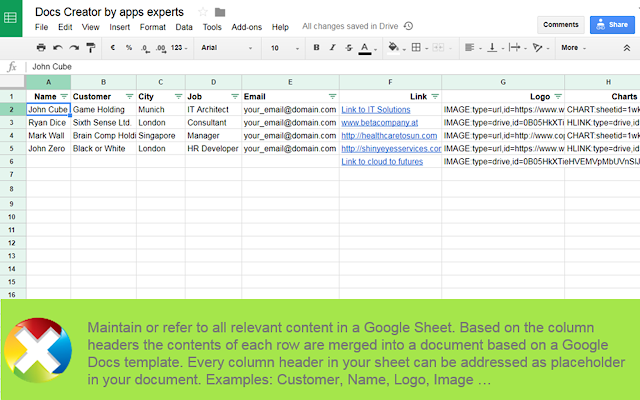Format as percent
This screenshot has height=400, width=640.
(x=129, y=47)
